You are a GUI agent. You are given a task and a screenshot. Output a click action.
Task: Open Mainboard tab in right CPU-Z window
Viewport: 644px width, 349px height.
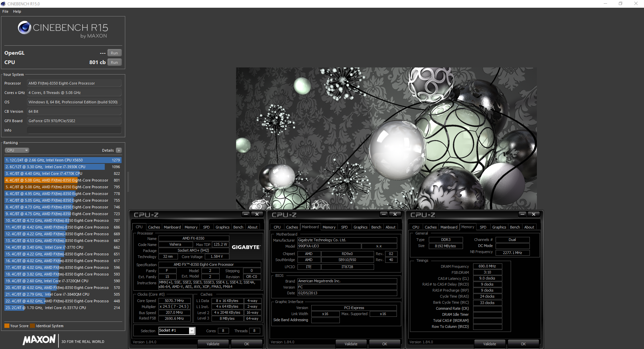coord(449,227)
